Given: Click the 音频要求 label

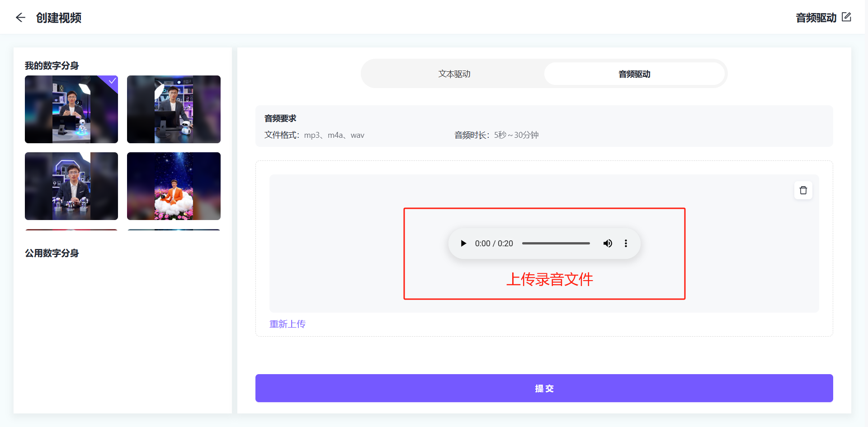Looking at the screenshot, I should 280,118.
